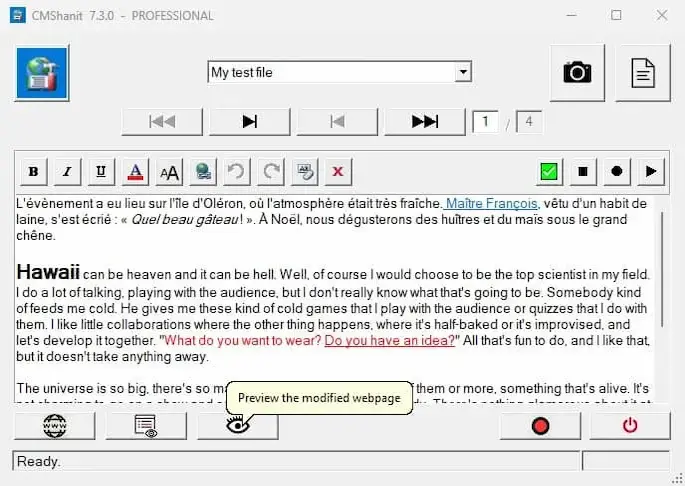This screenshot has width=685, height=486.
Task: Redo the last edit
Action: click(270, 171)
